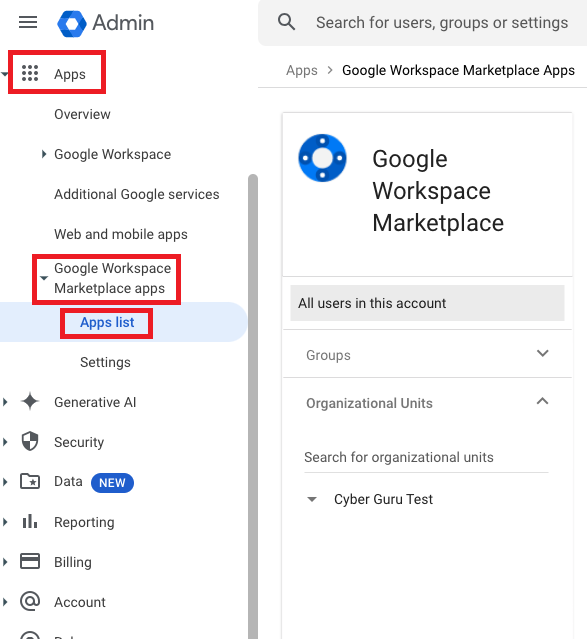Click the Google Workspace Marketplace logo
This screenshot has width=587, height=639.
click(x=322, y=158)
